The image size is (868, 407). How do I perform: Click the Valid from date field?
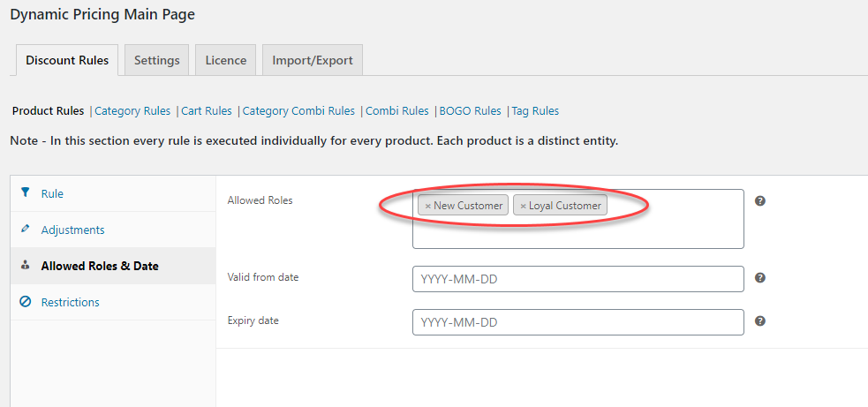(x=577, y=279)
